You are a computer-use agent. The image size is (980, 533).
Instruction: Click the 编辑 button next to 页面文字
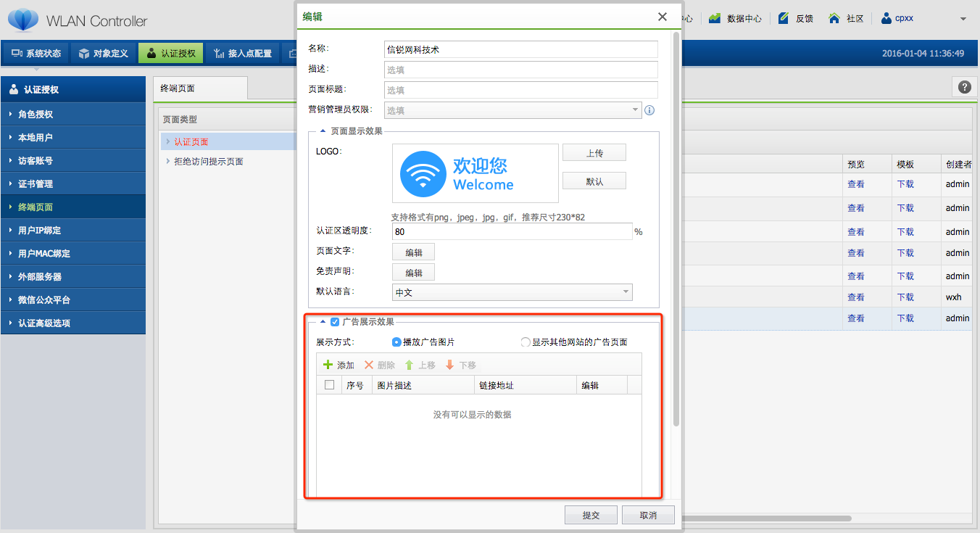coord(413,252)
